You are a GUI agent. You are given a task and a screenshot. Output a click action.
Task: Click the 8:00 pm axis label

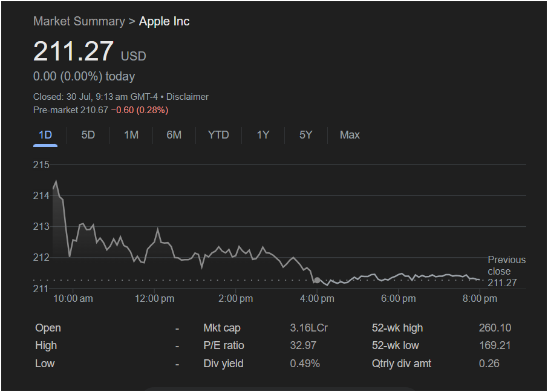click(x=480, y=299)
